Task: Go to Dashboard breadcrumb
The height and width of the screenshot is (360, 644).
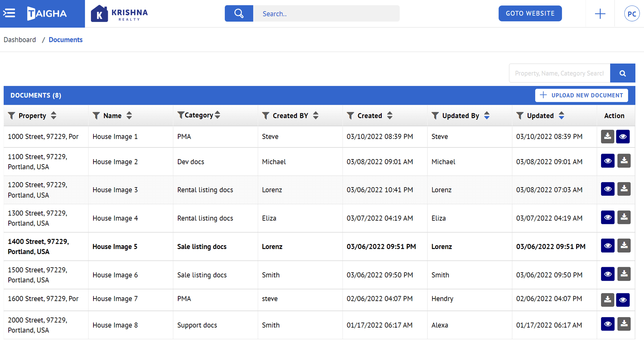Action: tap(20, 40)
